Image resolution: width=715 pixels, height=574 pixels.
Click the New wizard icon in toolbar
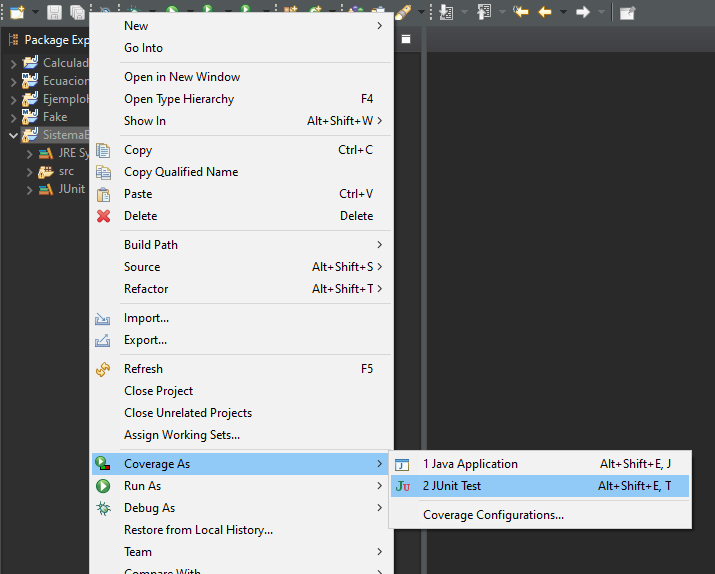(x=16, y=12)
